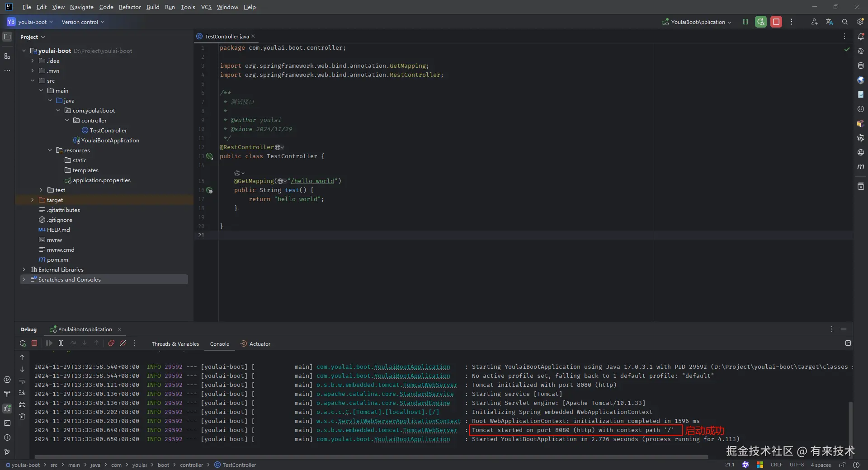
Task: Expand the target folder in project tree
Action: (33, 200)
